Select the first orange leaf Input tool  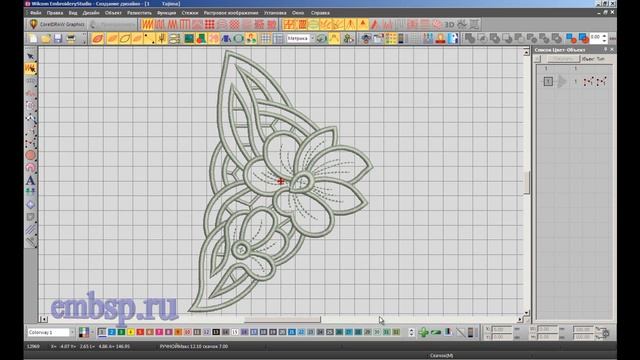tap(98, 39)
